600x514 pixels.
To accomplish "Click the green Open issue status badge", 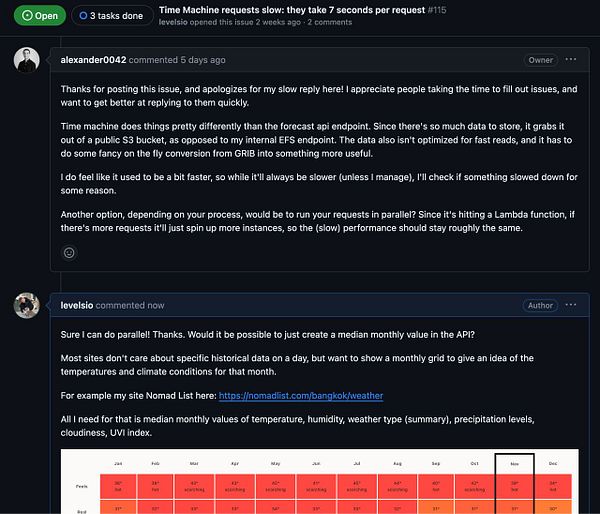I will click(33, 16).
